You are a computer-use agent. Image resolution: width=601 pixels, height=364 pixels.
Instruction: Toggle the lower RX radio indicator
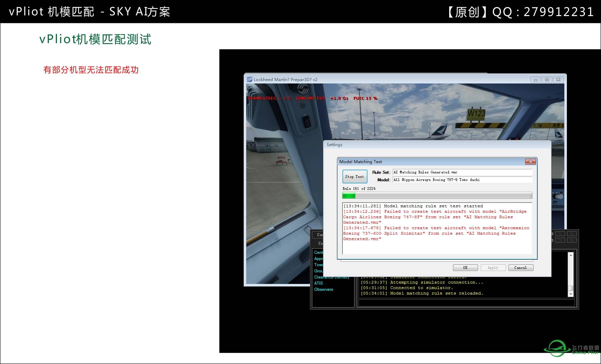pos(572,240)
